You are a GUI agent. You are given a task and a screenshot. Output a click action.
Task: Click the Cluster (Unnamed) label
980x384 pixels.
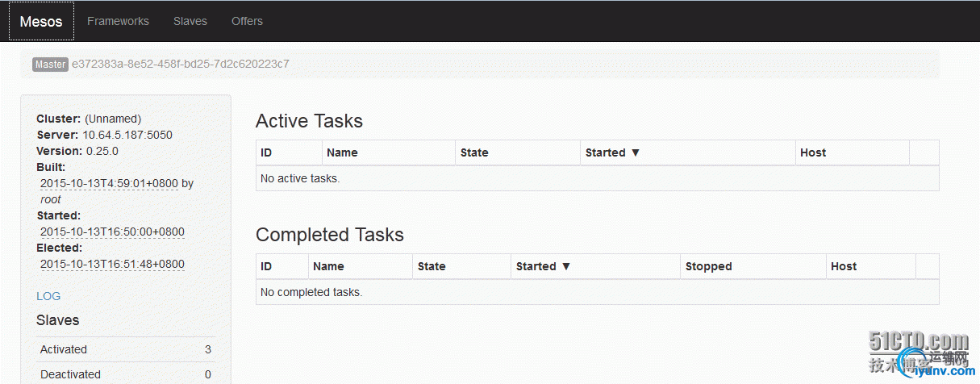point(89,119)
